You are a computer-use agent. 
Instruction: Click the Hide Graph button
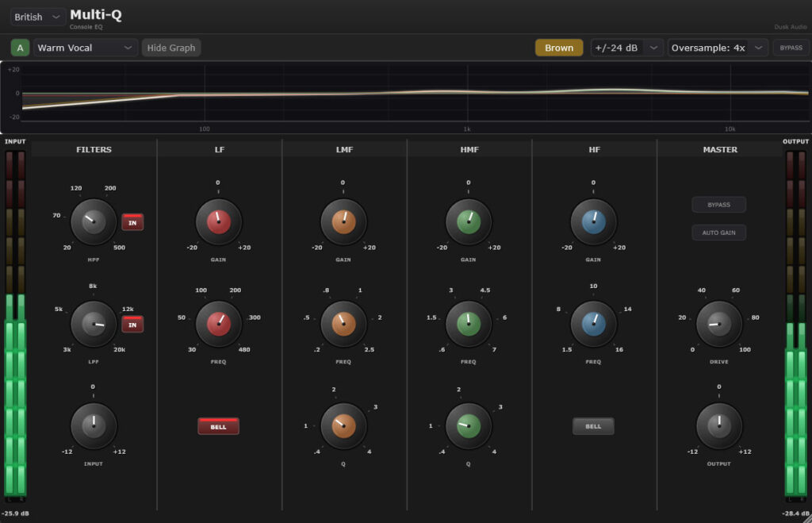171,48
